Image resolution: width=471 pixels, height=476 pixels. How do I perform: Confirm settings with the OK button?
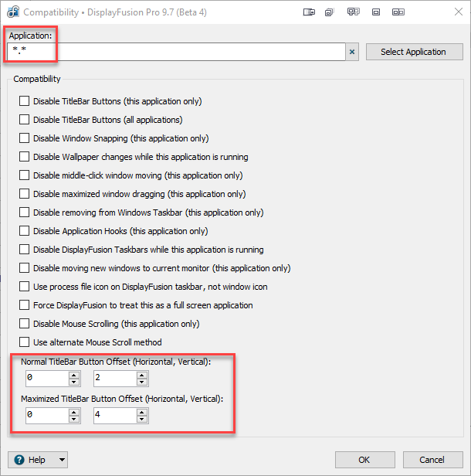coord(365,460)
